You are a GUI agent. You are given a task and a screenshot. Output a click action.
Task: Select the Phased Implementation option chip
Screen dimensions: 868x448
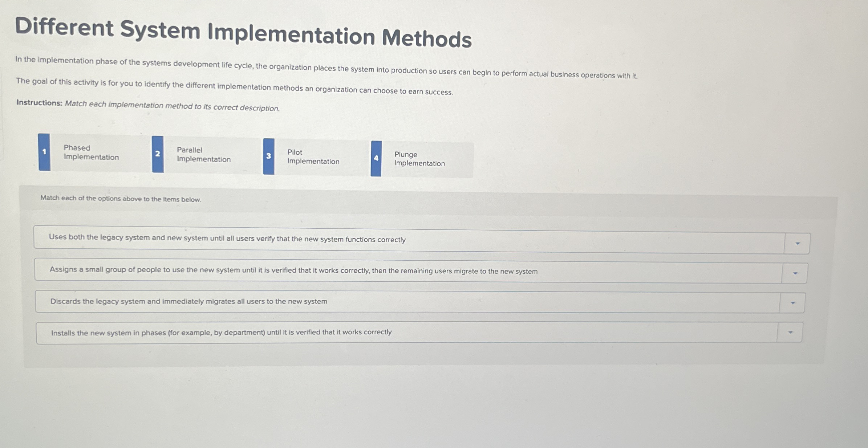point(91,152)
